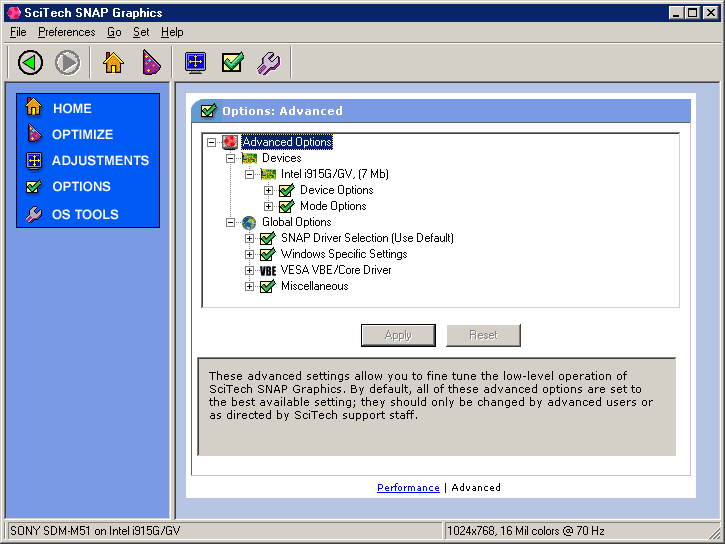Click the globe icon beside Global Options
This screenshot has height=544, width=725.
(249, 222)
